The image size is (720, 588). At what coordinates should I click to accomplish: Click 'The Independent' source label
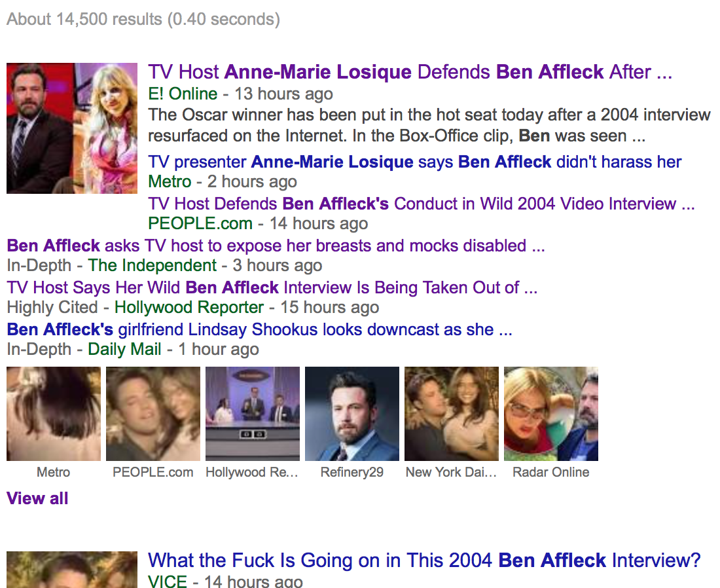tap(152, 266)
